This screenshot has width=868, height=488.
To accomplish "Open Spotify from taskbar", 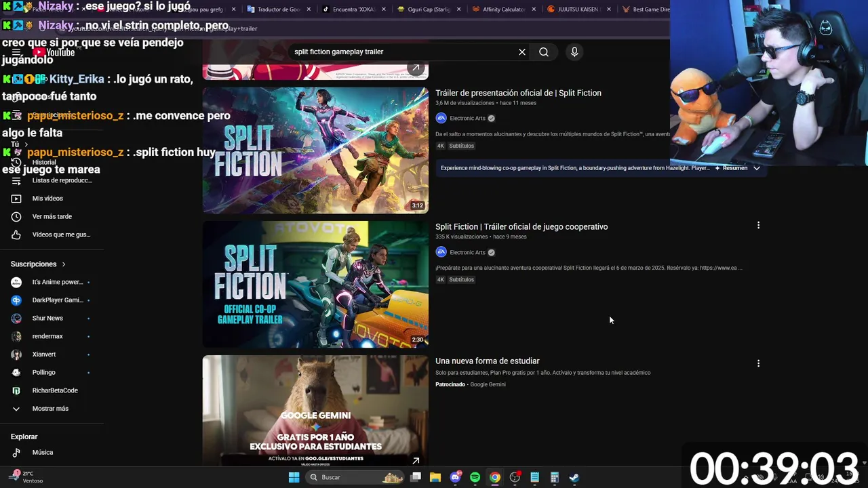I will click(x=475, y=477).
